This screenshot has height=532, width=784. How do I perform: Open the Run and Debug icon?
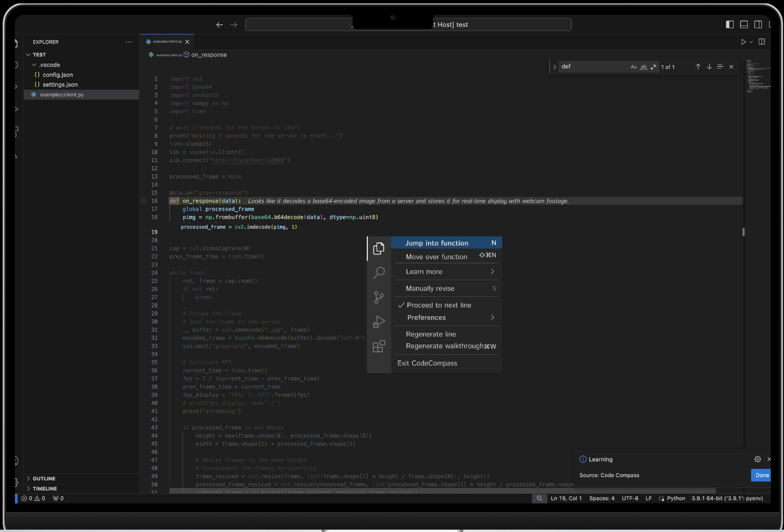(x=379, y=322)
